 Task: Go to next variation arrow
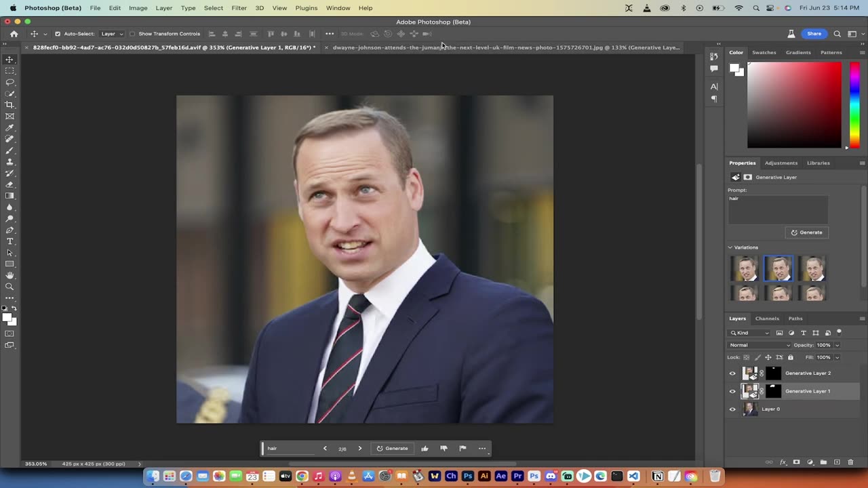click(x=360, y=448)
